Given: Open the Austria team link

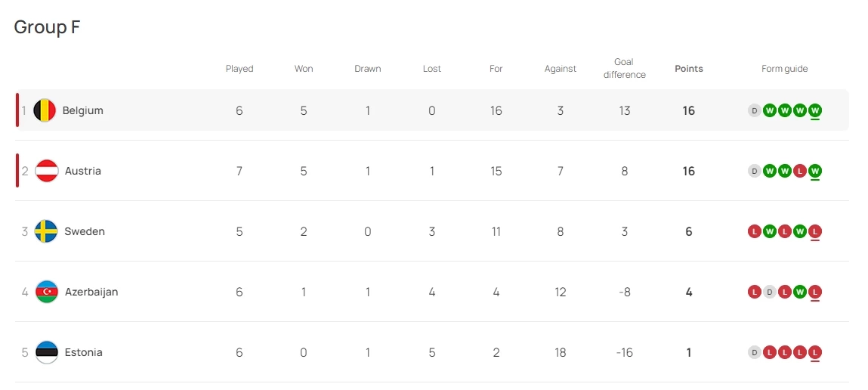Looking at the screenshot, I should click(x=82, y=171).
